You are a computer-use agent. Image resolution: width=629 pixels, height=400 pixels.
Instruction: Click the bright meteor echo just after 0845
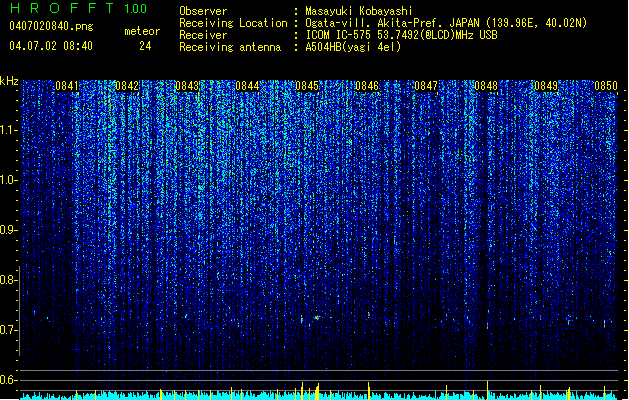[317, 318]
